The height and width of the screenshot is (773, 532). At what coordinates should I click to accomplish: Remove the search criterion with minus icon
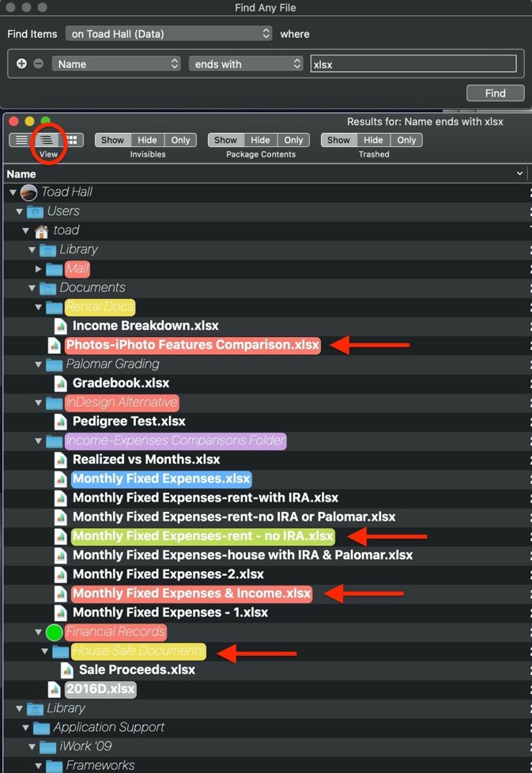(39, 63)
